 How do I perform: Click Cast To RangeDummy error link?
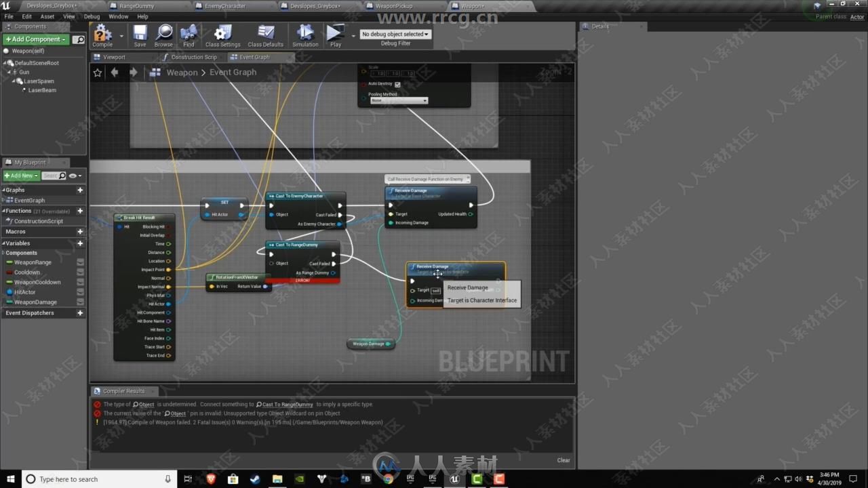point(284,405)
